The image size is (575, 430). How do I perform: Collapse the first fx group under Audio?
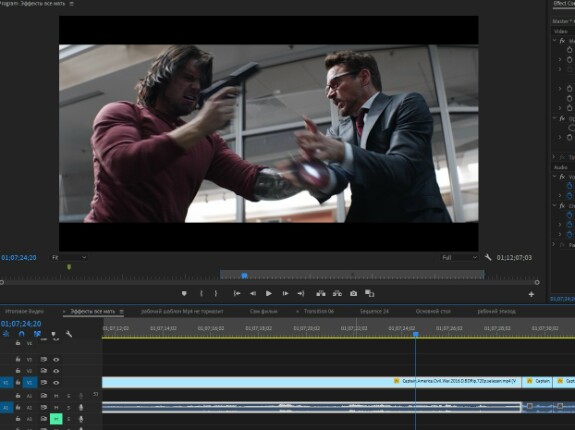(x=554, y=176)
